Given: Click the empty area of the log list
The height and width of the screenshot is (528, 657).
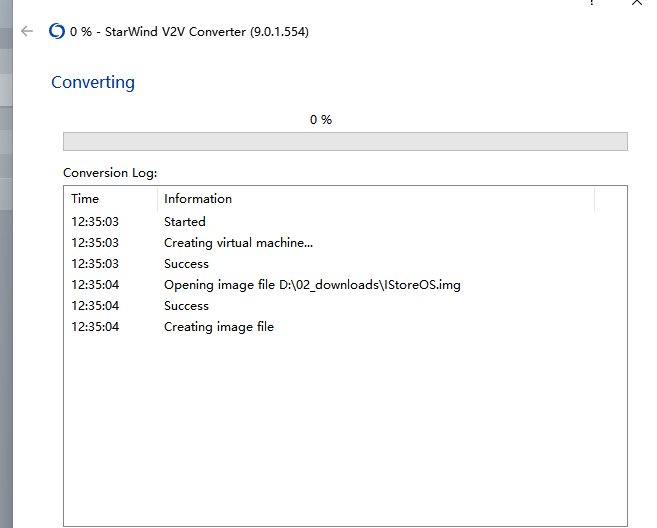Looking at the screenshot, I should tap(345, 430).
